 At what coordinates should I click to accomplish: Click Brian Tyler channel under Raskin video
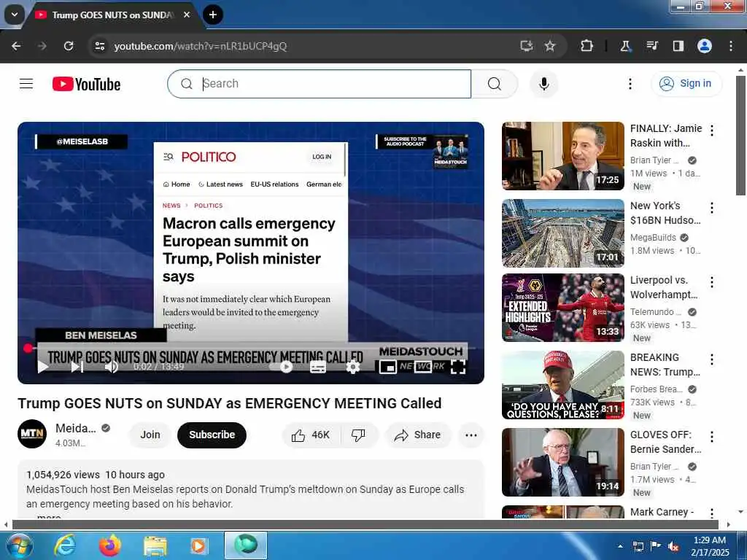coord(654,160)
